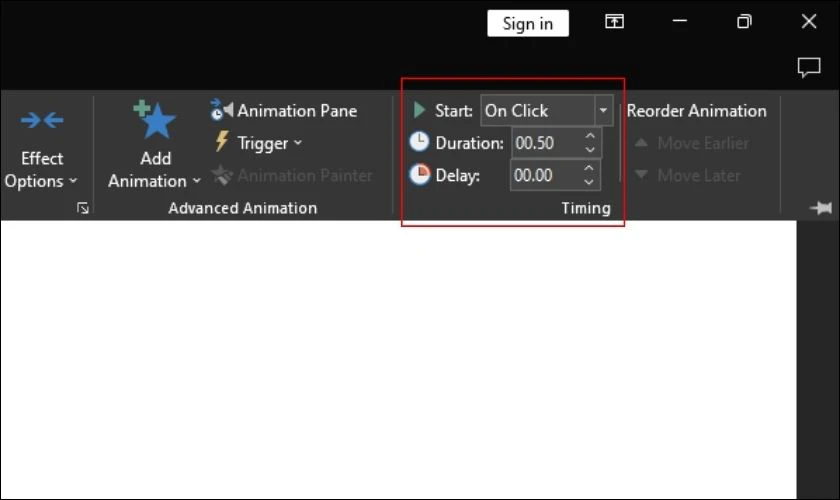
Task: Decrease the Duration value with down arrow
Action: pyautogui.click(x=590, y=150)
